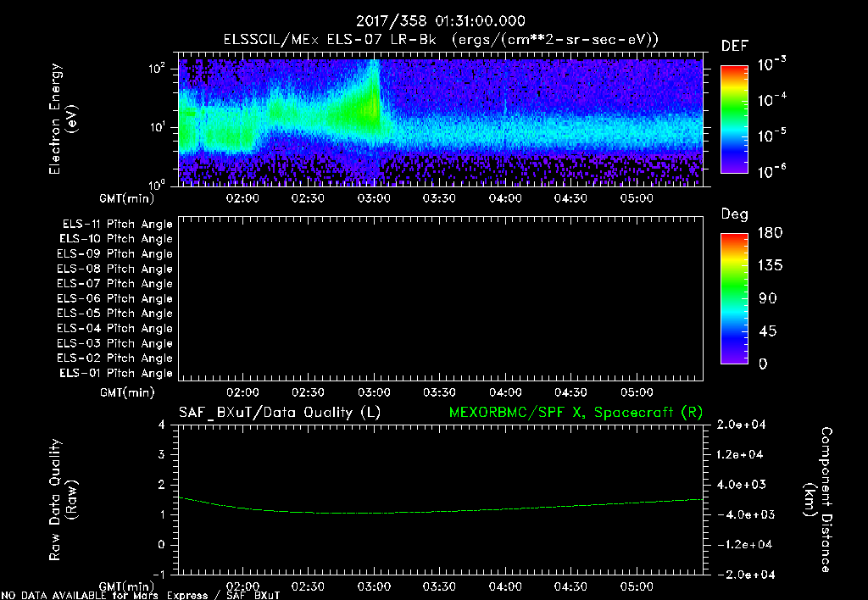Click the 135 value on the Deg scale
Viewport: 868px width, 600px height.
[x=770, y=266]
